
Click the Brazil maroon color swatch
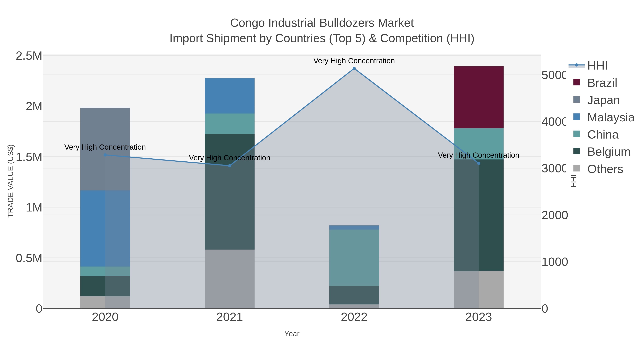pos(576,82)
